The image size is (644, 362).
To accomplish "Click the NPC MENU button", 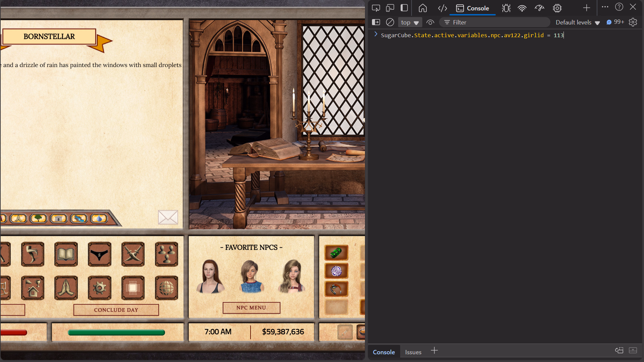I will (x=251, y=308).
